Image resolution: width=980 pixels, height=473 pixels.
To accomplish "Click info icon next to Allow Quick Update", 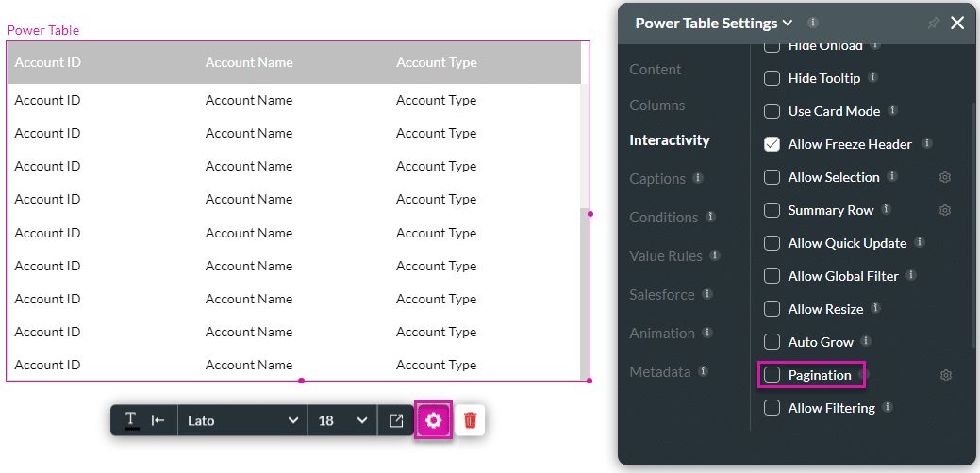I will (x=920, y=242).
